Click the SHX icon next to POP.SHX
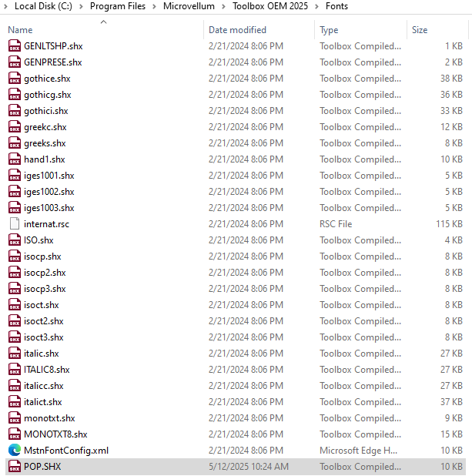The width and height of the screenshot is (472, 476). (15, 467)
